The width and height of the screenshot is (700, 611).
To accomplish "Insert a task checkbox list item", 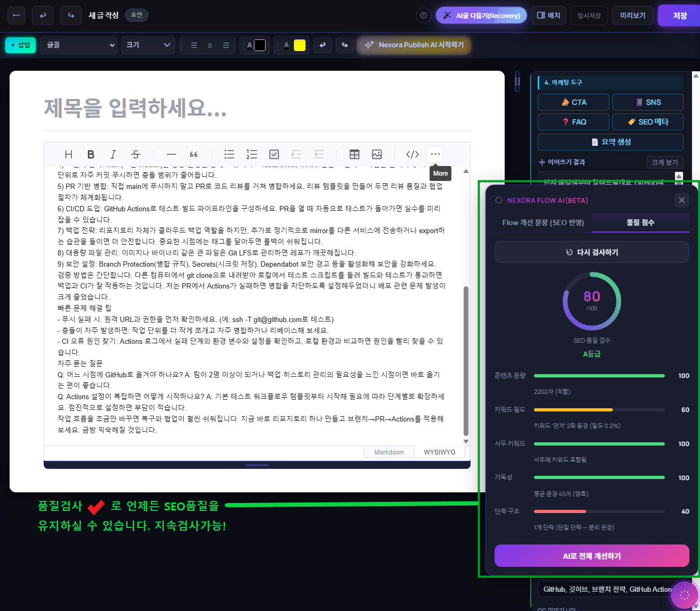I will pyautogui.click(x=274, y=154).
